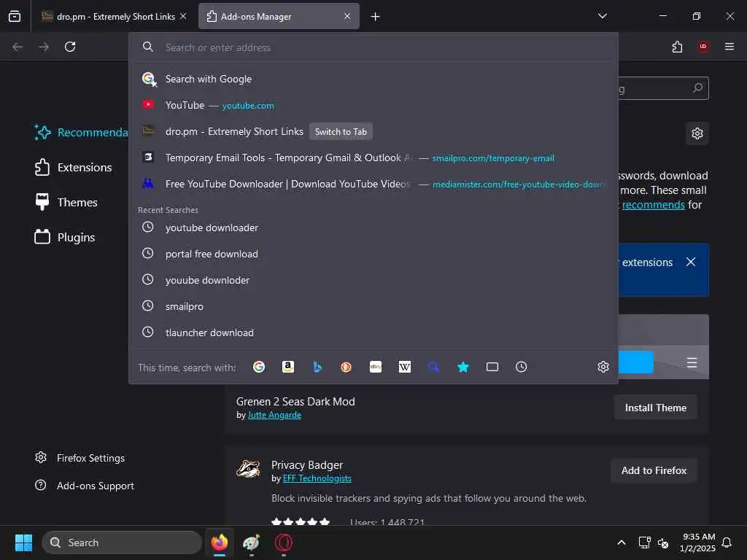The height and width of the screenshot is (560, 747).
Task: Open the Firefox View icon
Action: pos(15,16)
